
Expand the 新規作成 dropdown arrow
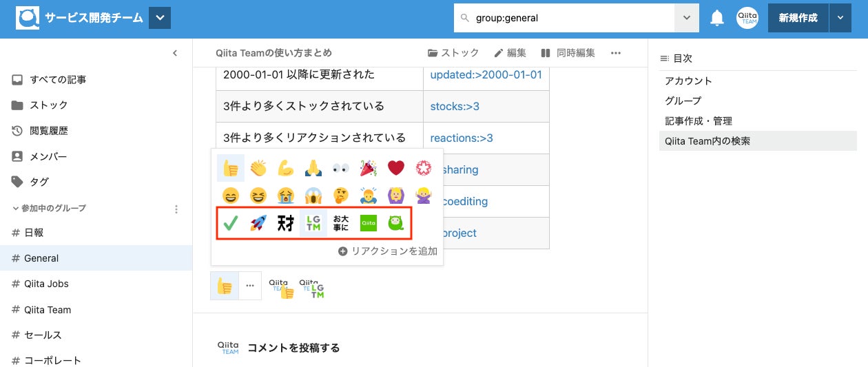[840, 18]
